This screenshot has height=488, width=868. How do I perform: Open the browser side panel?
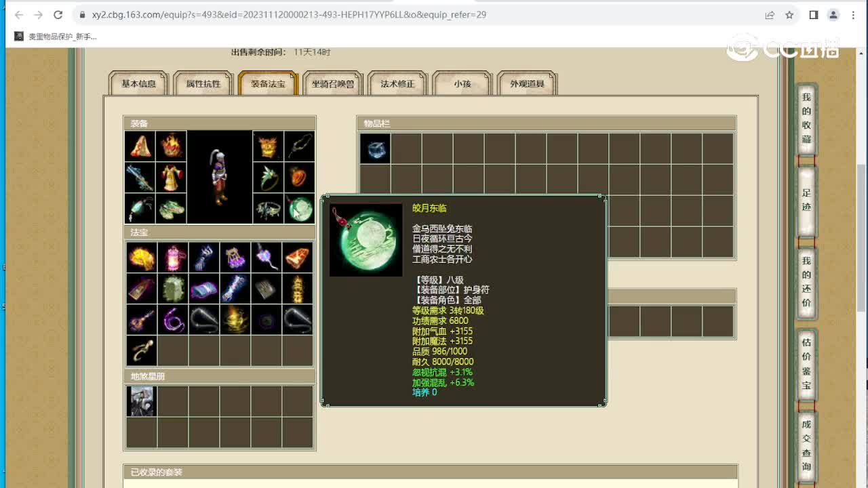814,14
